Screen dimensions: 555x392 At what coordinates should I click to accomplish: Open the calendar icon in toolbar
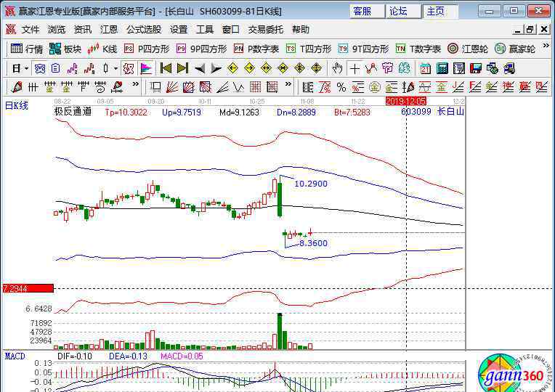coord(424,68)
